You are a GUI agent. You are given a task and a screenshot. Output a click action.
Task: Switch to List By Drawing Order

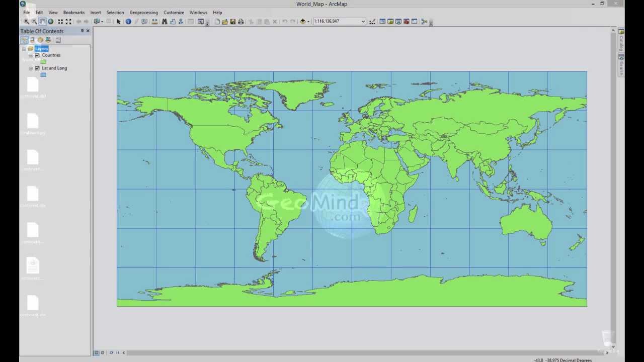click(24, 40)
